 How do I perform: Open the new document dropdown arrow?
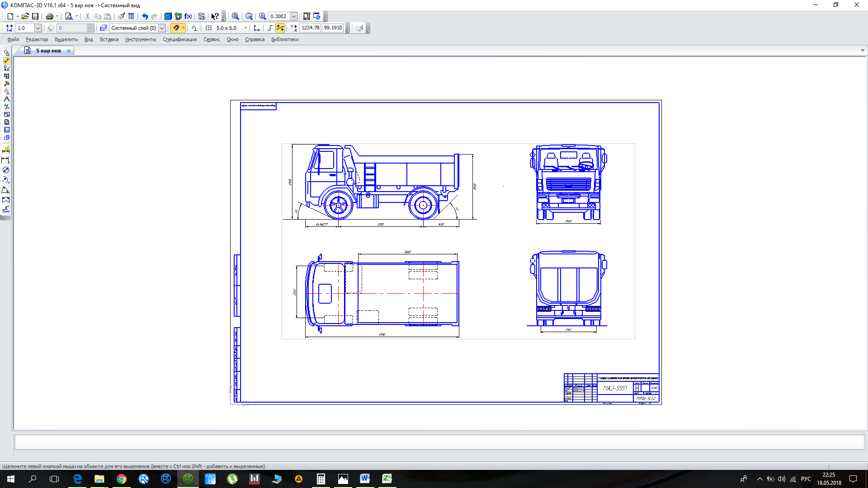(18, 16)
